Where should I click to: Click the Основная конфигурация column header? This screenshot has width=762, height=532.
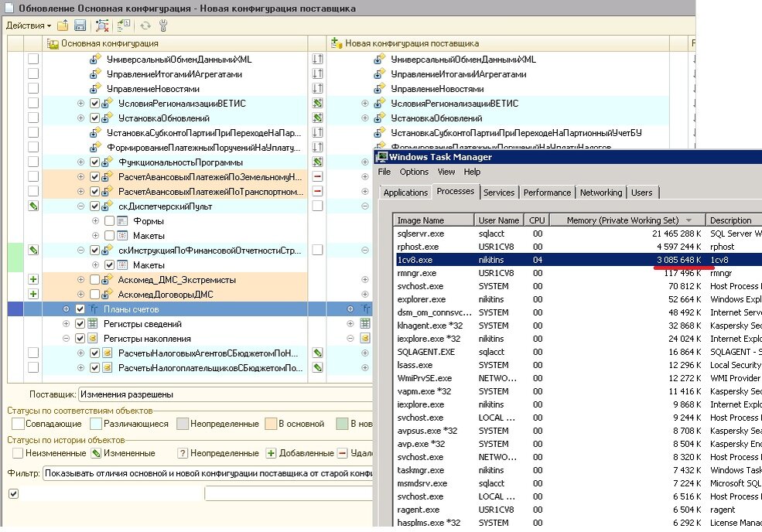175,43
